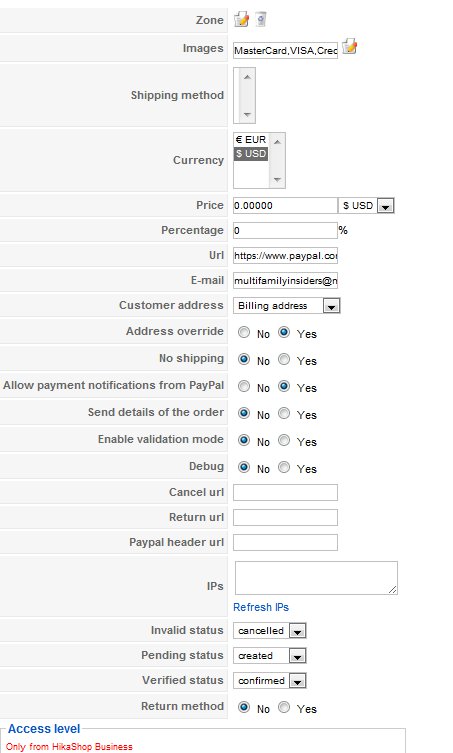The image size is (453, 753).
Task: Open the Pending status dropdown
Action: [x=269, y=656]
